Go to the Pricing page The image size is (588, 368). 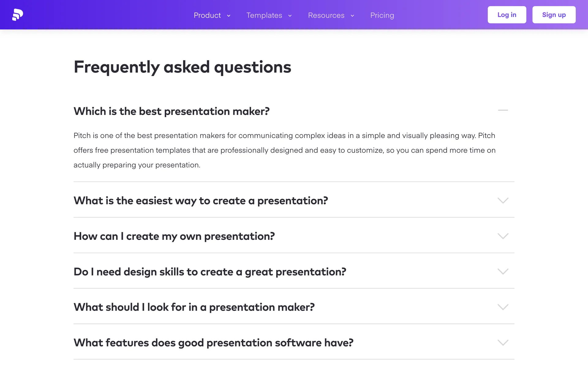[382, 15]
